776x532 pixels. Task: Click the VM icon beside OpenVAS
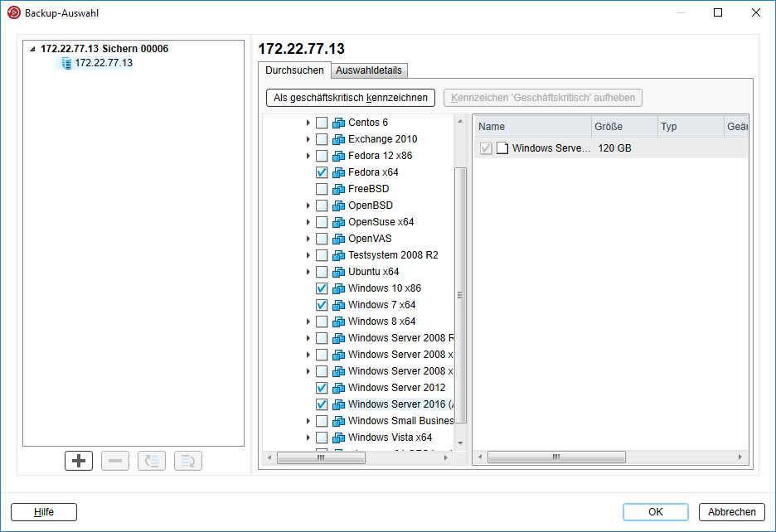(x=338, y=239)
